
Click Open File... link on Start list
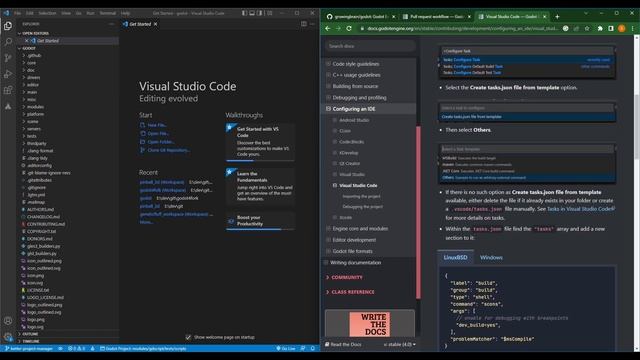(158, 133)
